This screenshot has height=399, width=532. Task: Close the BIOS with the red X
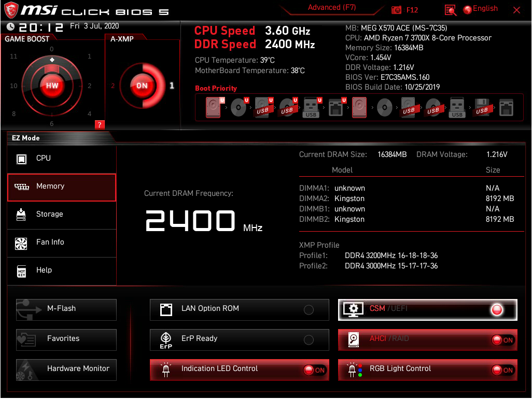point(516,10)
